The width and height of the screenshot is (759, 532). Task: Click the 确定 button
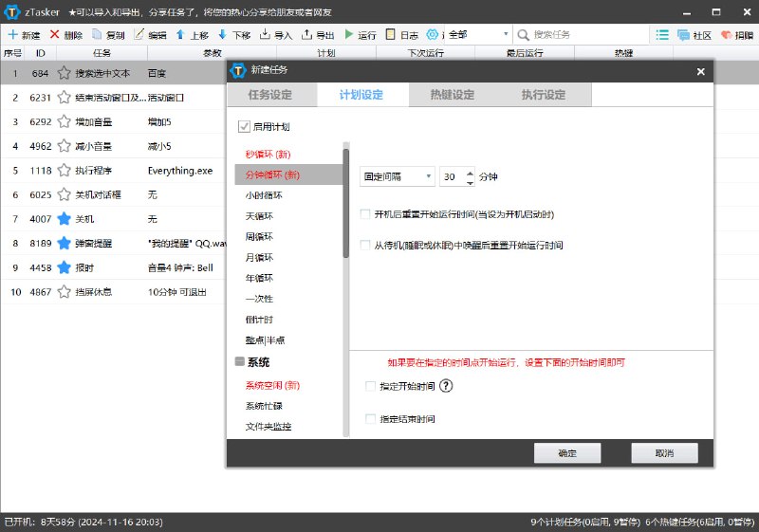point(567,453)
